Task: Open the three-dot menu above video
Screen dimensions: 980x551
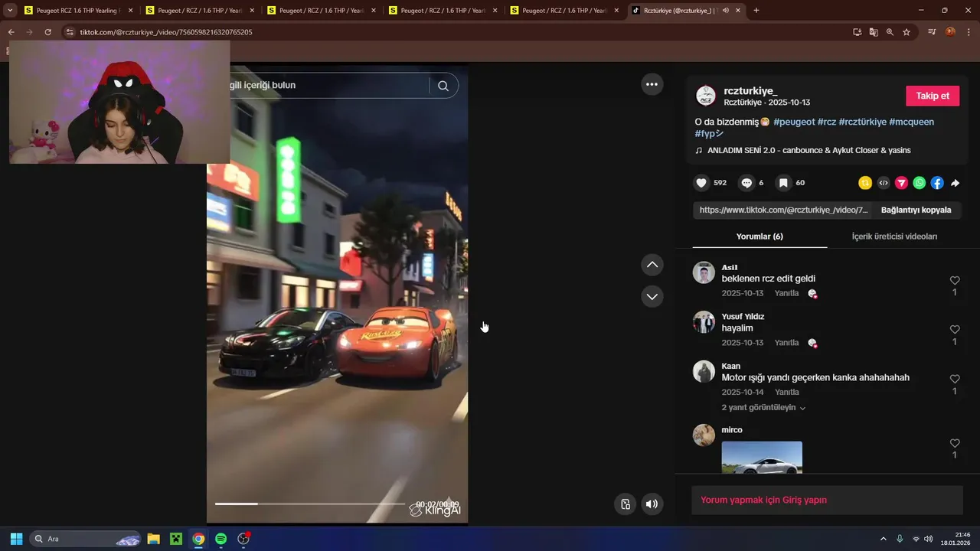Action: (x=652, y=84)
